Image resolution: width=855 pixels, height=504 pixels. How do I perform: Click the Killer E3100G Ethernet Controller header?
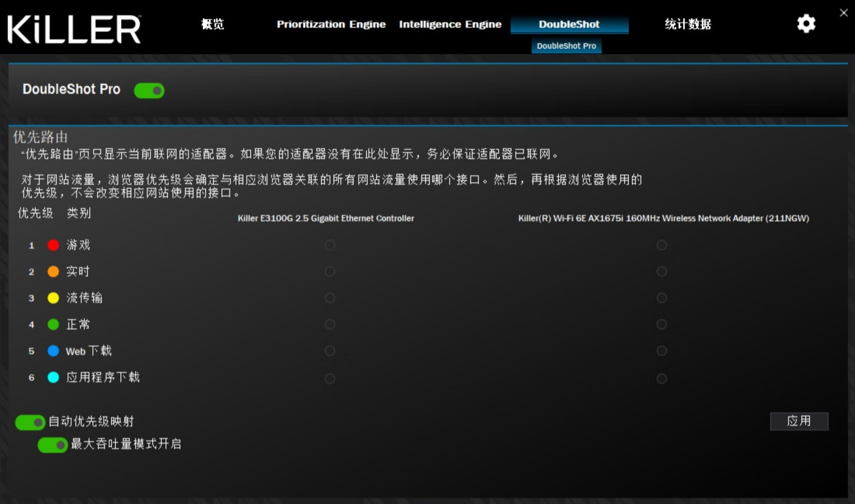pos(326,218)
